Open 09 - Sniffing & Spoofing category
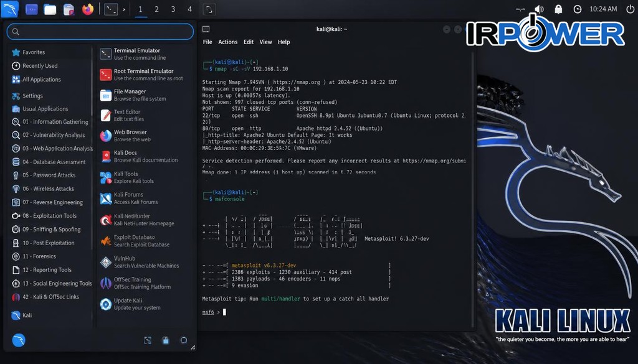This screenshot has height=364, width=638. click(51, 230)
